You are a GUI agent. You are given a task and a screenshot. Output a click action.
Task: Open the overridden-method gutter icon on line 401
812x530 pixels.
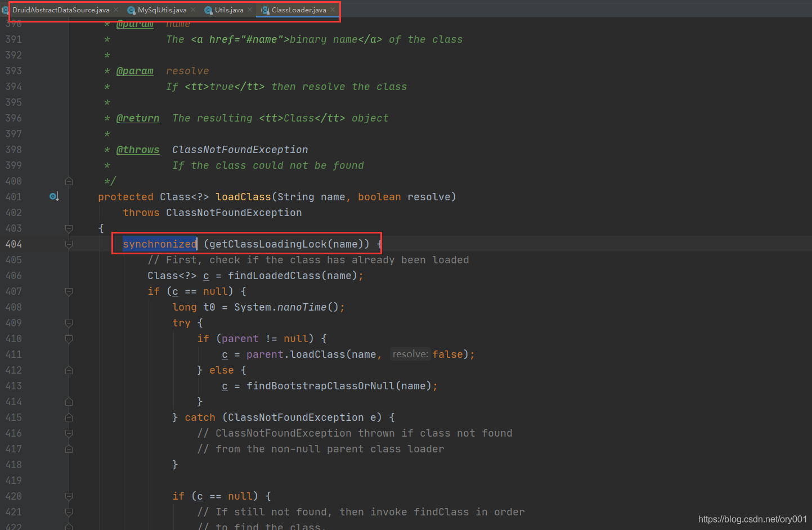[54, 196]
